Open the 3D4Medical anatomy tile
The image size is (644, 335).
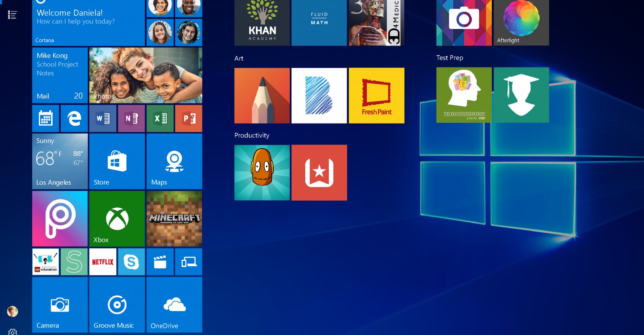pyautogui.click(x=376, y=23)
